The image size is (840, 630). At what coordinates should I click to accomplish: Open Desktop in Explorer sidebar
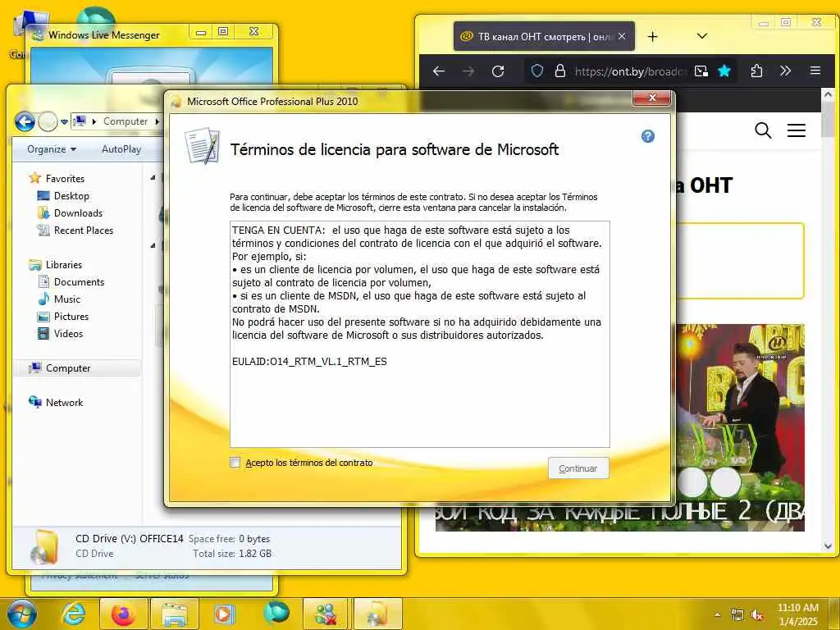(71, 195)
